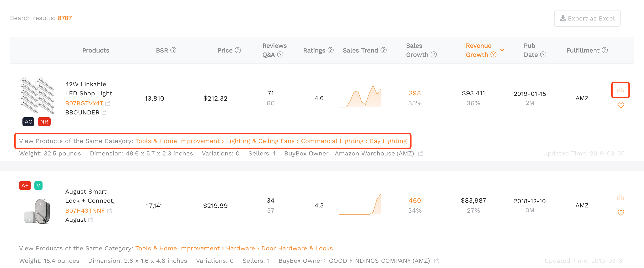Image resolution: width=644 pixels, height=268 pixels.
Task: Click price $212.32
Action: pyautogui.click(x=215, y=98)
